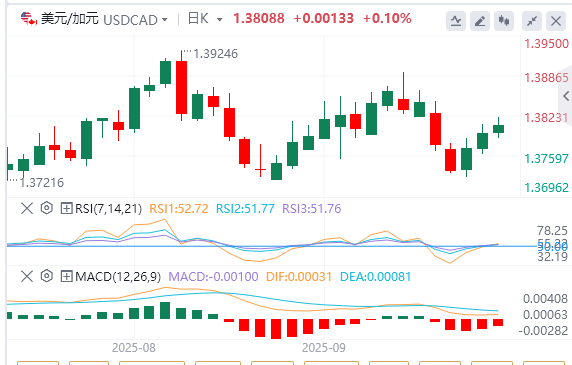Viewport: 572px width, 365px height.
Task: Expand the RSI panel plus icon
Action: [x=66, y=209]
